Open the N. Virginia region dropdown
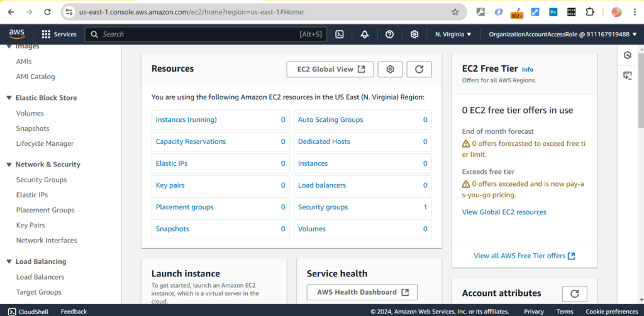The height and width of the screenshot is (316, 644). (457, 35)
